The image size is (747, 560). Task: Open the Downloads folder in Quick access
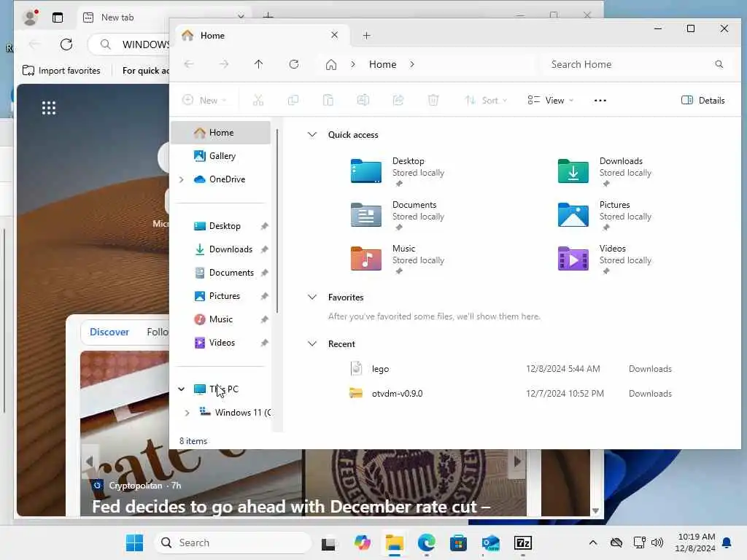(x=605, y=171)
